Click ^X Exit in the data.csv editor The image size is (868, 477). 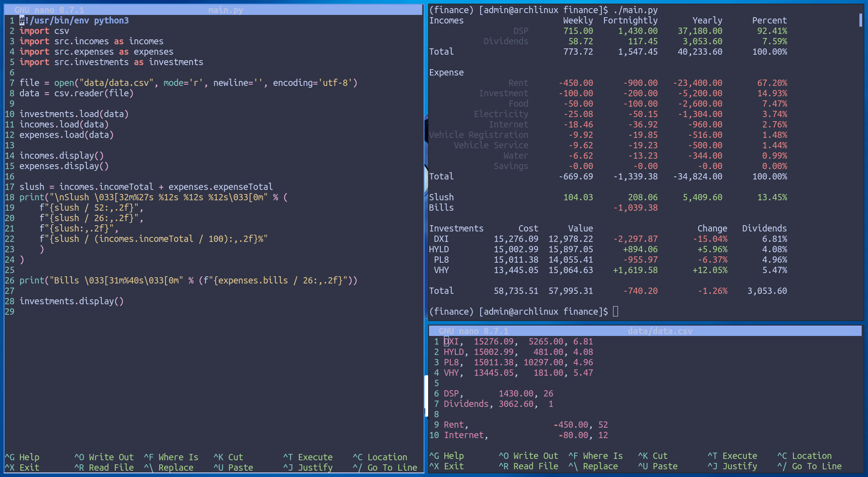(x=447, y=466)
